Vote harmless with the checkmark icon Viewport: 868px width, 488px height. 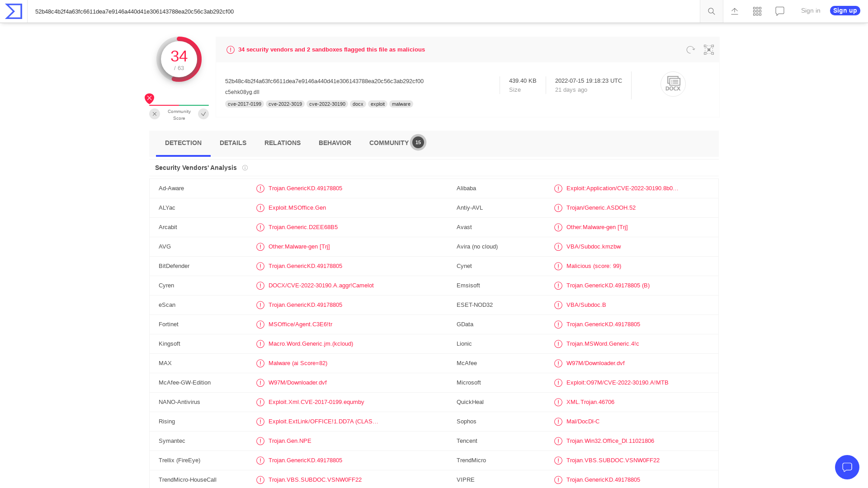pyautogui.click(x=203, y=114)
